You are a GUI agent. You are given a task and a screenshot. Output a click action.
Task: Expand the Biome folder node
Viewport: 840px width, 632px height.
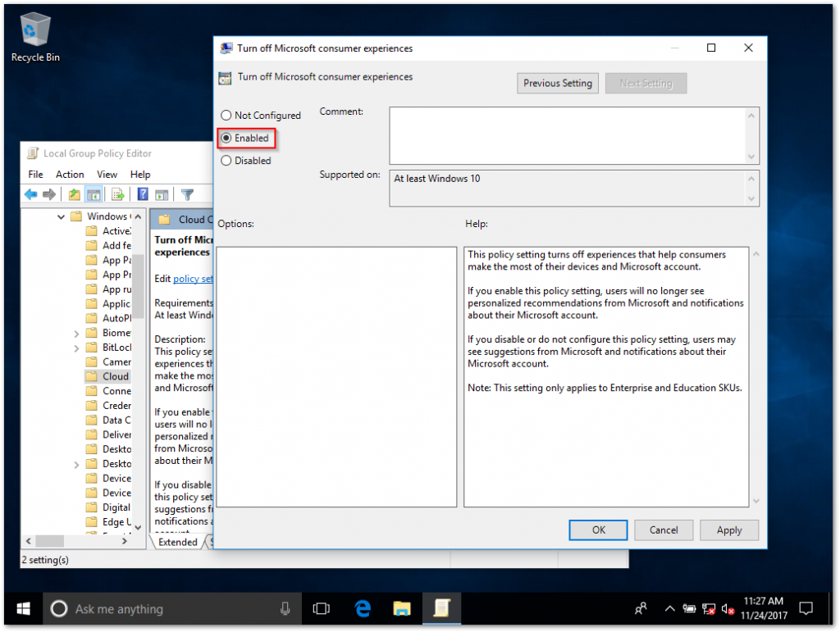coord(76,334)
